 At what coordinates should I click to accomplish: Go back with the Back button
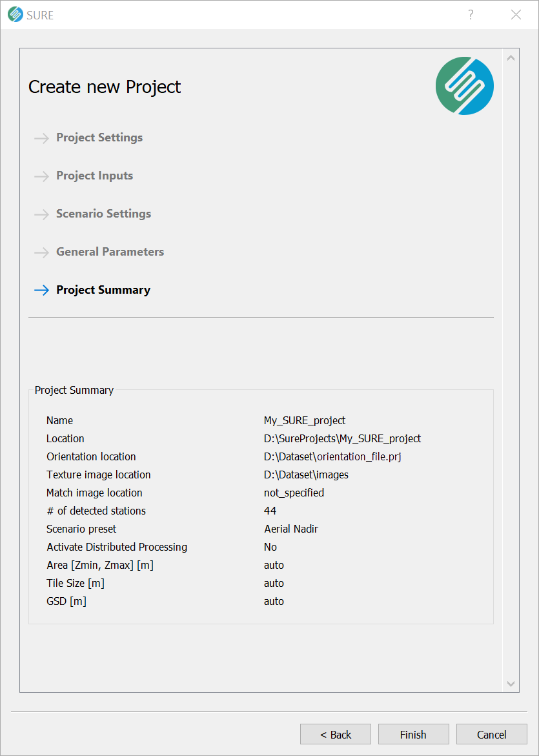[336, 734]
